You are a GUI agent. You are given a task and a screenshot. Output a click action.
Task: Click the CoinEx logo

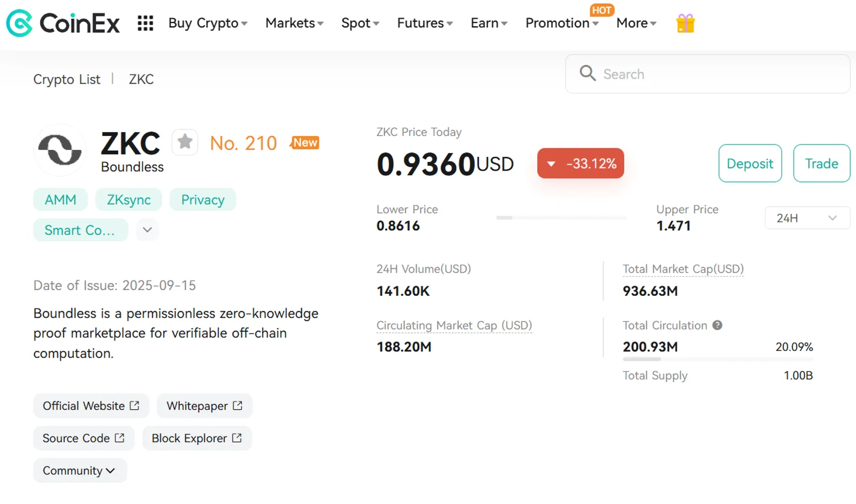click(x=63, y=23)
